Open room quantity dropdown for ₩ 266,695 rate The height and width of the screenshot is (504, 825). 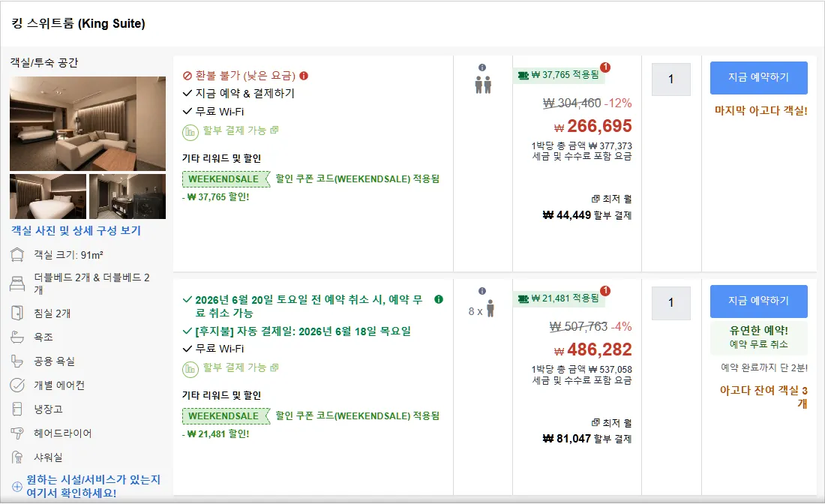[x=670, y=79]
